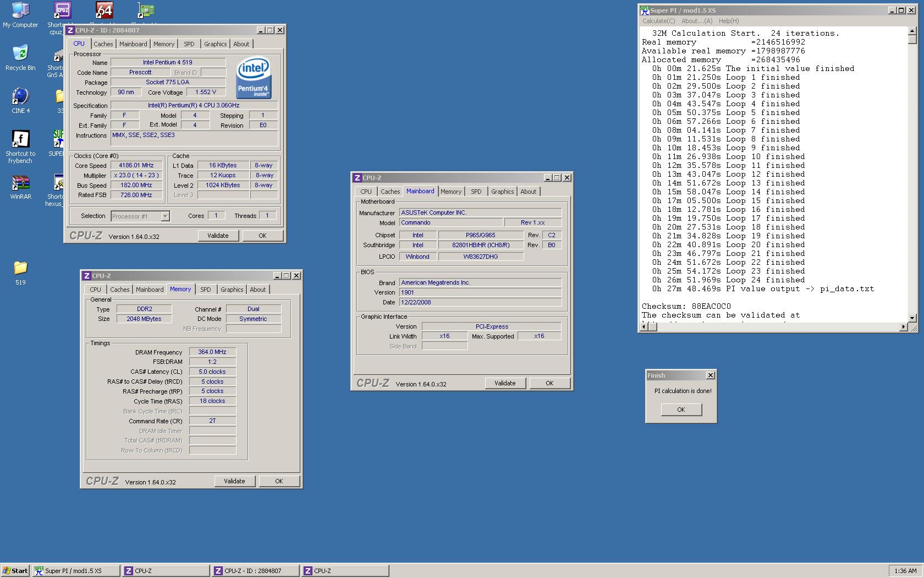Click the Z title icon of the Memory CPU-Z window

tap(87, 276)
